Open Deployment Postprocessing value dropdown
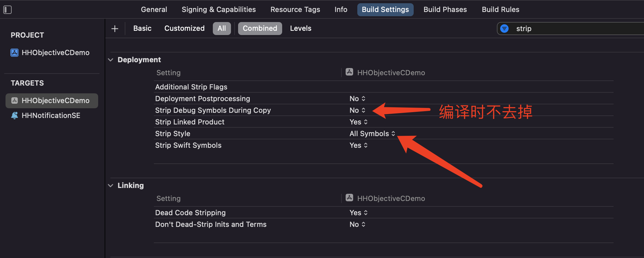 pos(357,99)
